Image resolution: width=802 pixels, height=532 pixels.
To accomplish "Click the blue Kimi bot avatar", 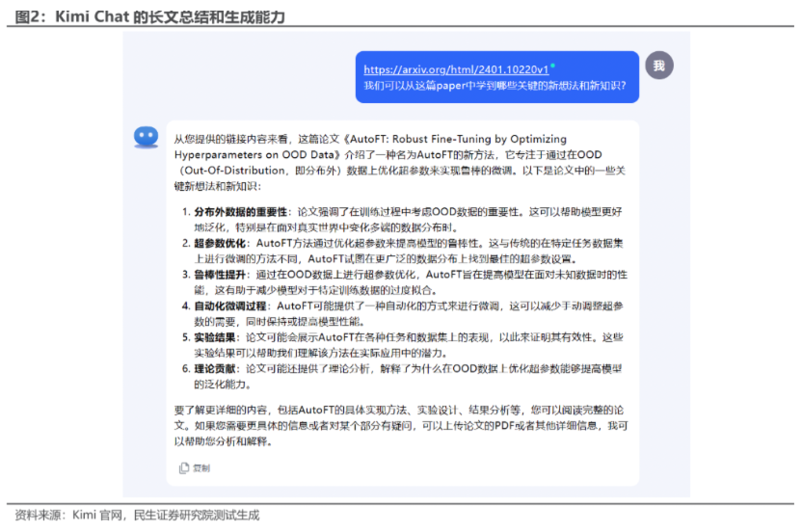I will [147, 137].
